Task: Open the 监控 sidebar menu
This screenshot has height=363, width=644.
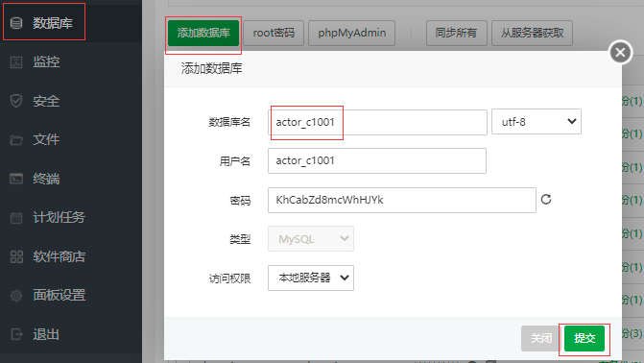Action: 46,62
